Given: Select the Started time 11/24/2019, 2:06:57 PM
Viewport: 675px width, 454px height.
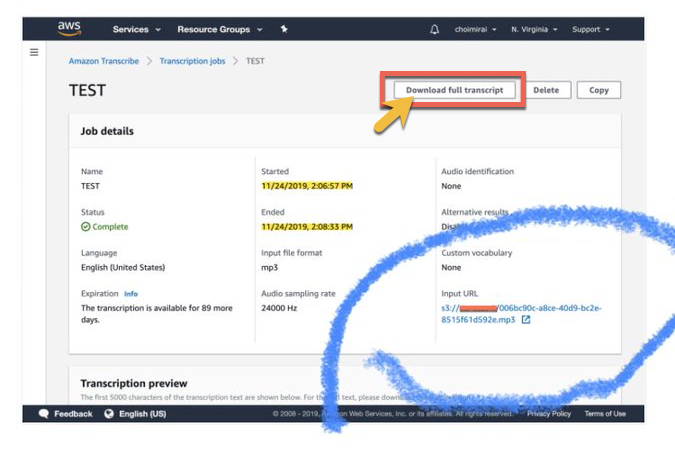Looking at the screenshot, I should click(x=307, y=186).
